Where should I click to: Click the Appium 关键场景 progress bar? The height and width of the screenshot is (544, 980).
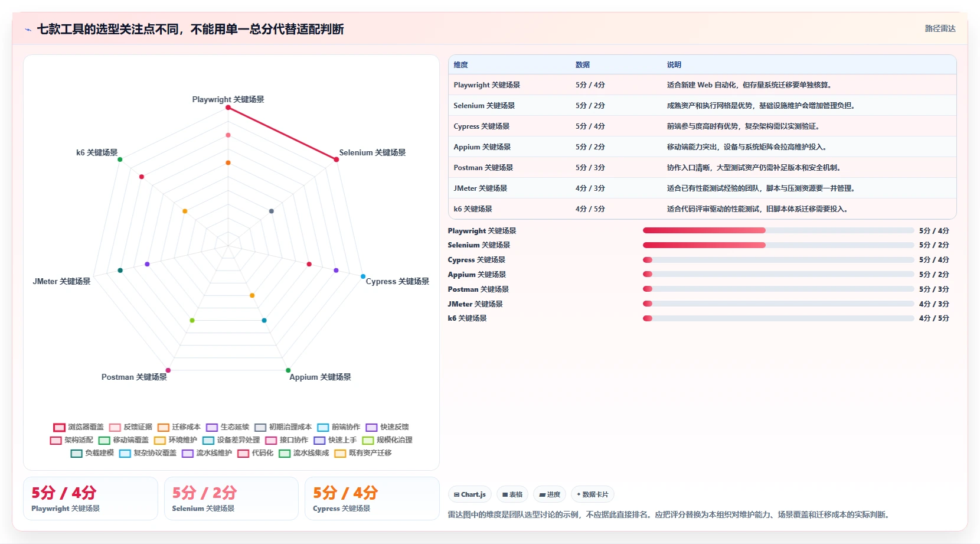pyautogui.click(x=778, y=274)
